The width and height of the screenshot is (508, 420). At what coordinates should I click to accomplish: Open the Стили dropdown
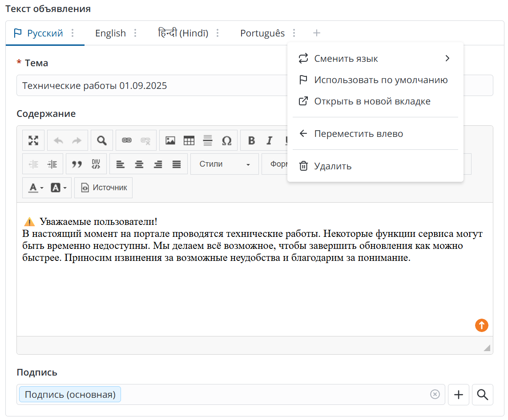(224, 164)
